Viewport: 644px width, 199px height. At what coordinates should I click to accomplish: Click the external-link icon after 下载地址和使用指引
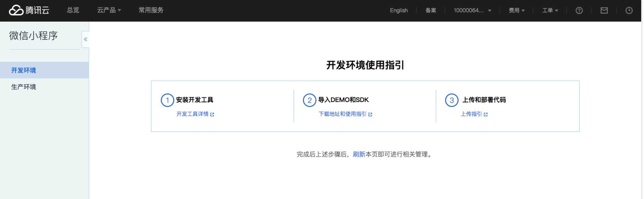point(370,114)
